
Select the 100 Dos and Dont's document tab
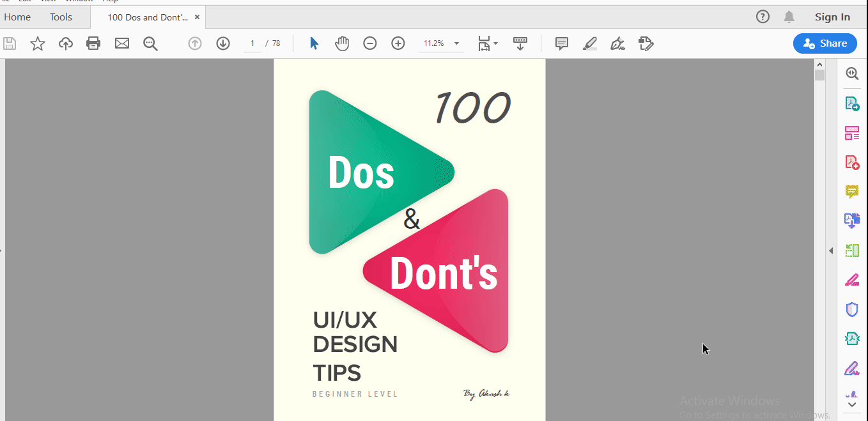point(148,17)
